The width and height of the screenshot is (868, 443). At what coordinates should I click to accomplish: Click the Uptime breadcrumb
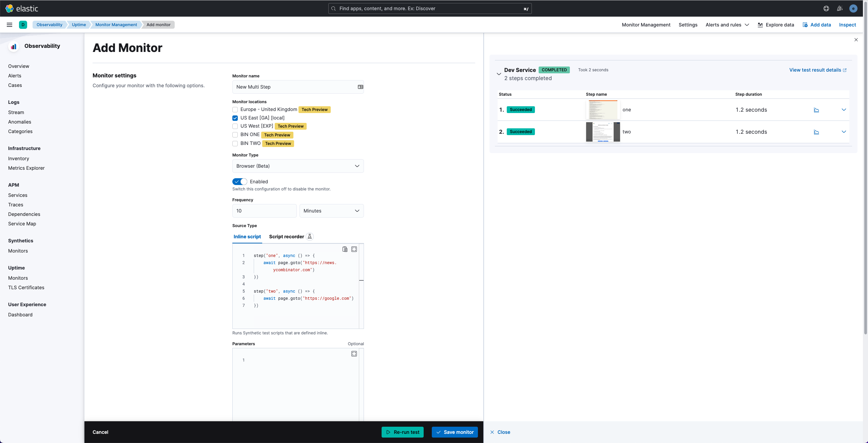pyautogui.click(x=79, y=25)
